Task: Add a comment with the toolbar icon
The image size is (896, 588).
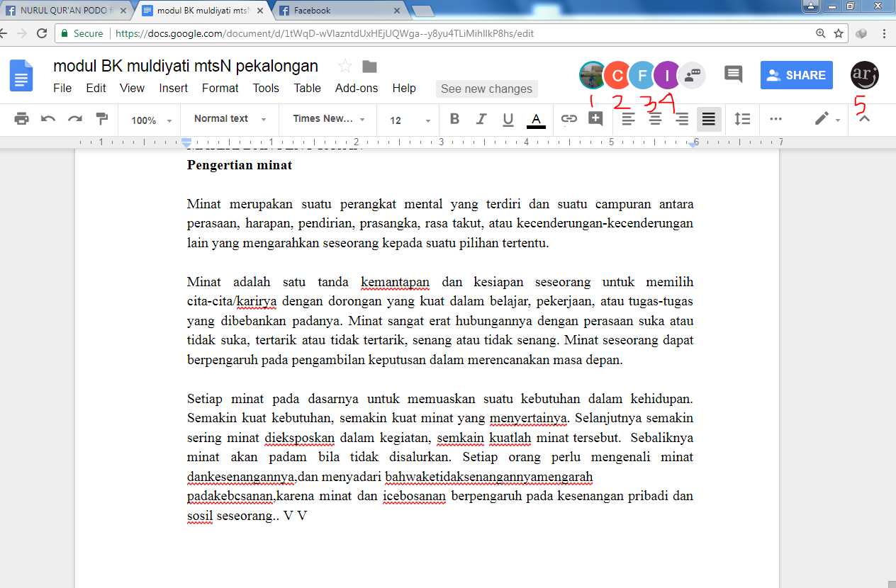Action: [x=595, y=119]
